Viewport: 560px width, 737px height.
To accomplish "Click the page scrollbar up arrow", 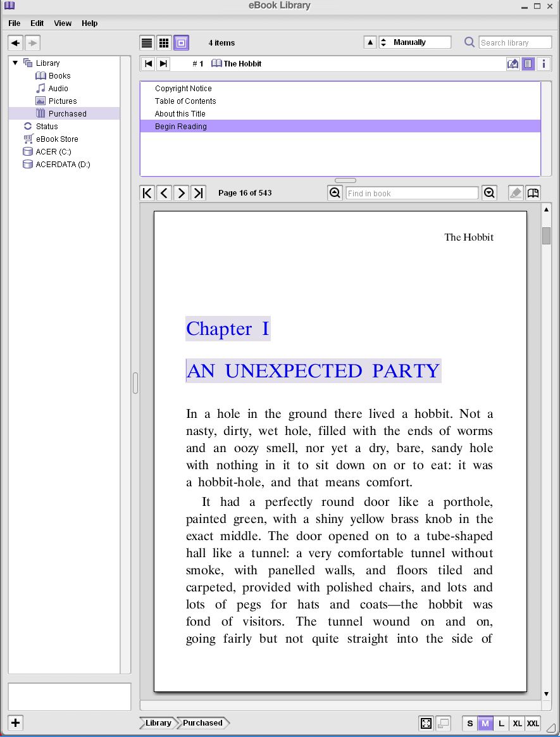I will click(546, 210).
